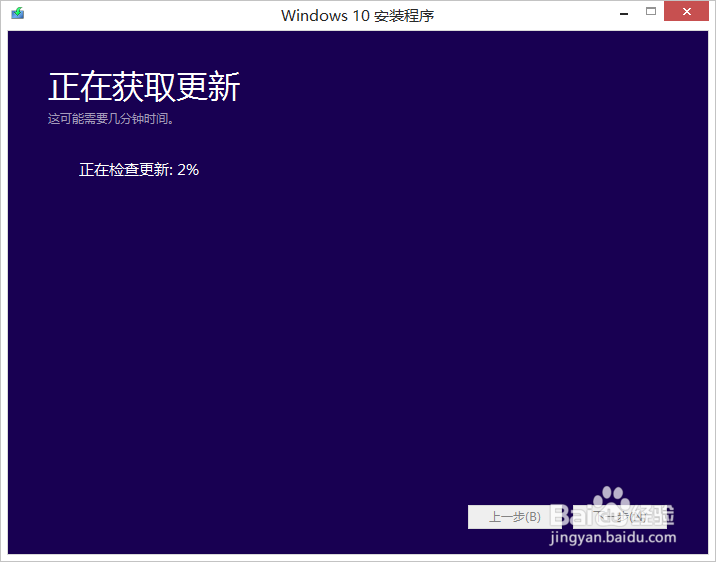Click the 这可能需要几分钟时间 subtitle text
The width and height of the screenshot is (716, 562).
(111, 119)
